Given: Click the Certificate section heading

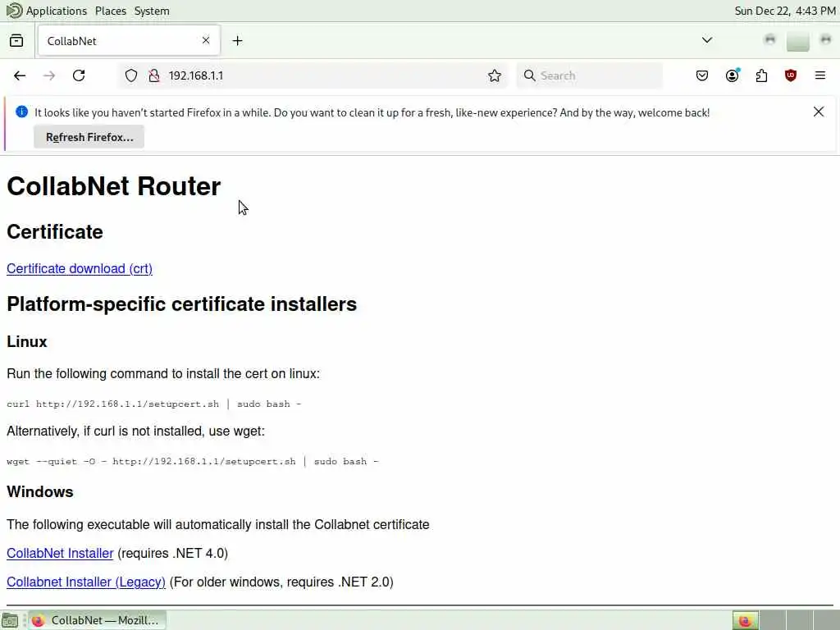Looking at the screenshot, I should click(x=55, y=232).
